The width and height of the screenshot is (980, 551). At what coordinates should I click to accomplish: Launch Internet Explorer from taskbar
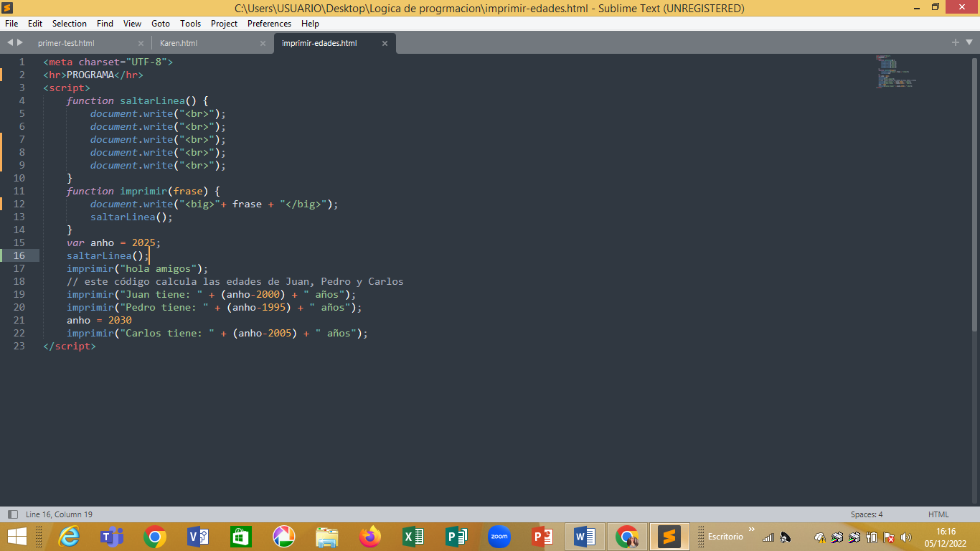(x=69, y=537)
